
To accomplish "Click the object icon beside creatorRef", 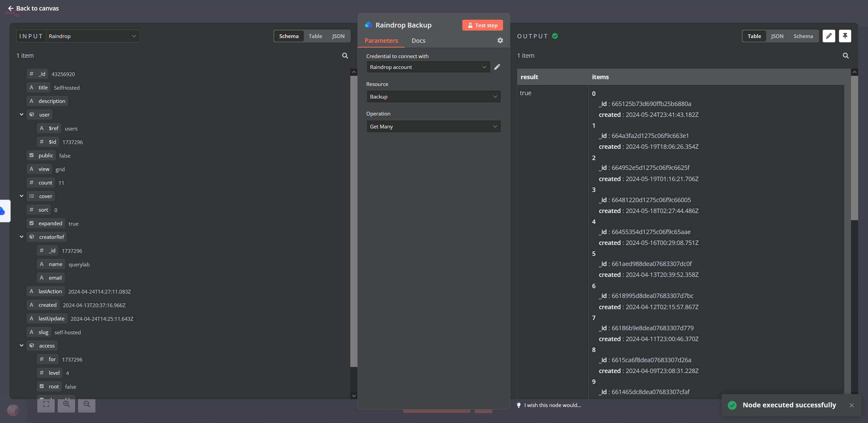I will click(x=32, y=237).
